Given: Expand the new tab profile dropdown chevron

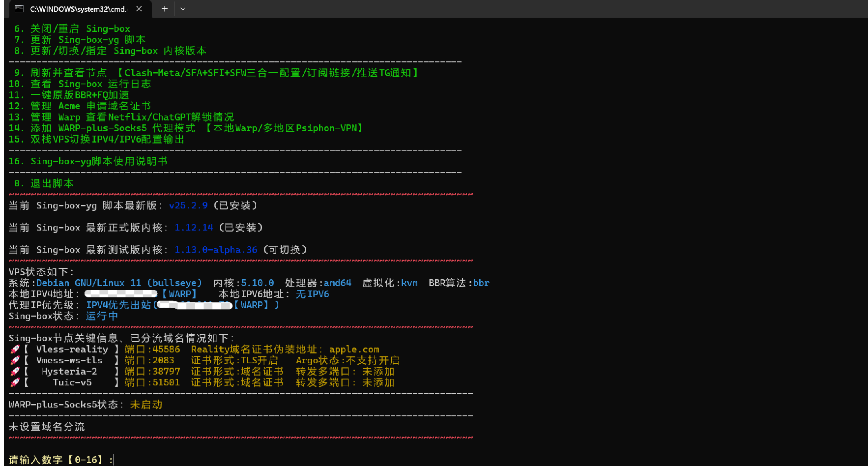Looking at the screenshot, I should tap(183, 9).
